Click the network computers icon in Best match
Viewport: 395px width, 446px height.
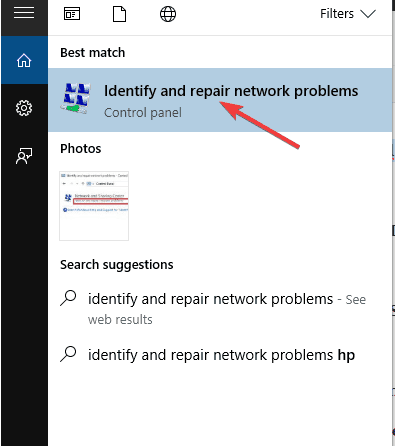(75, 98)
